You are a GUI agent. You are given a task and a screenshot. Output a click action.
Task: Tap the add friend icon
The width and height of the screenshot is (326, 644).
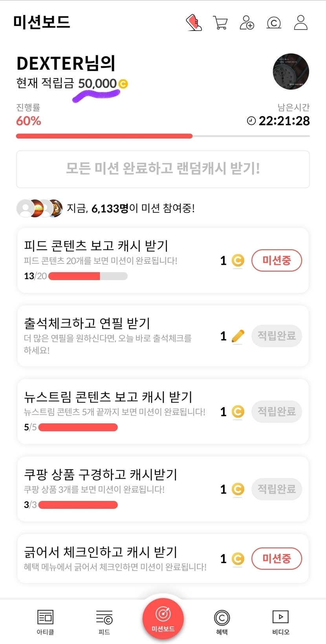(x=247, y=23)
